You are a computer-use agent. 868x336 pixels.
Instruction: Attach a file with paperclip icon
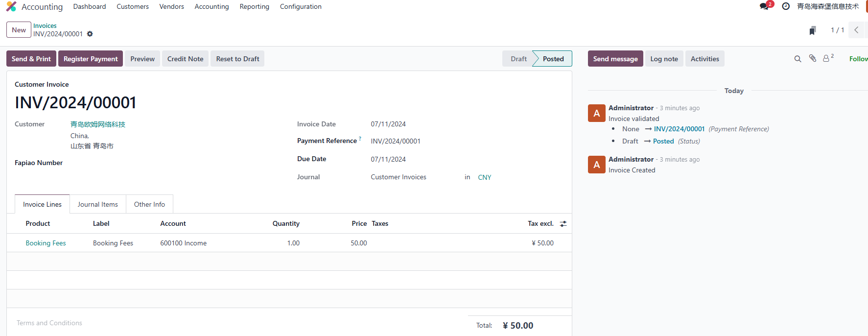(813, 58)
